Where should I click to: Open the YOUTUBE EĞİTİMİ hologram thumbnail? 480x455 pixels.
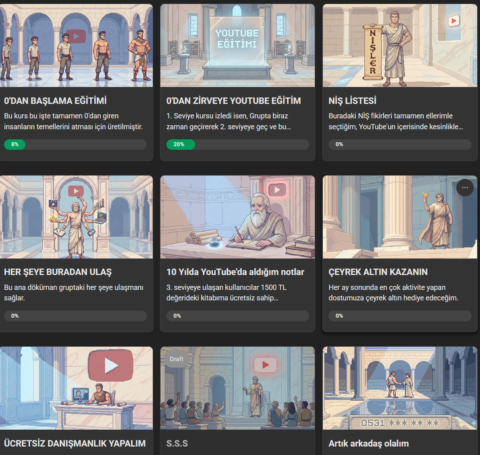(237, 45)
